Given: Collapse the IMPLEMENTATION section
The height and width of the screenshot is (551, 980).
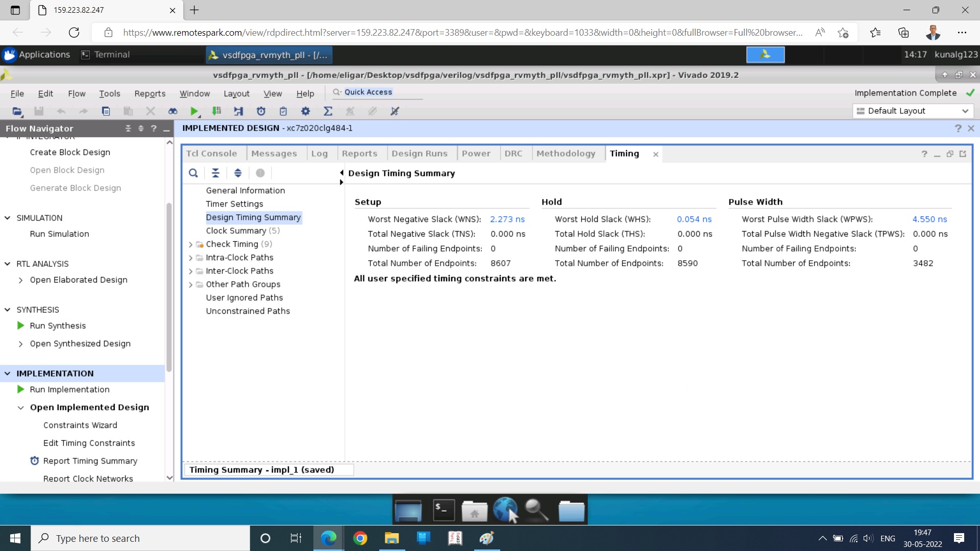Looking at the screenshot, I should click(x=8, y=373).
